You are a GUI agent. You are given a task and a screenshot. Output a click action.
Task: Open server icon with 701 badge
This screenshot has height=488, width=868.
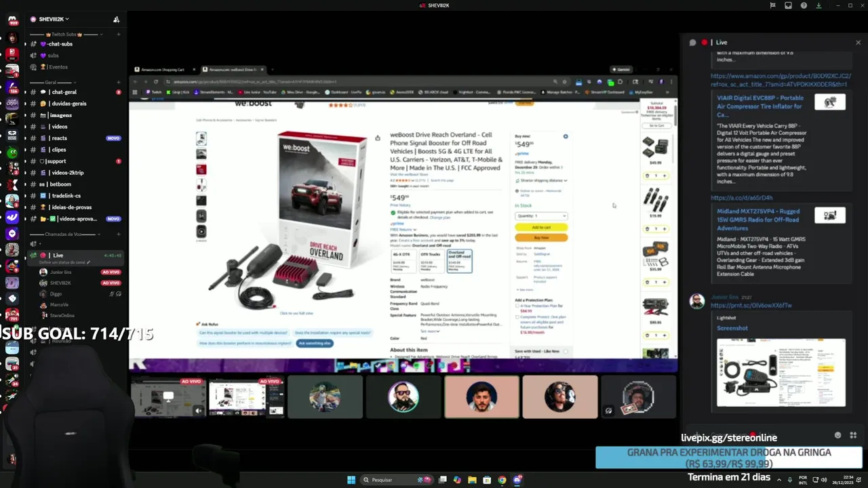[12, 315]
